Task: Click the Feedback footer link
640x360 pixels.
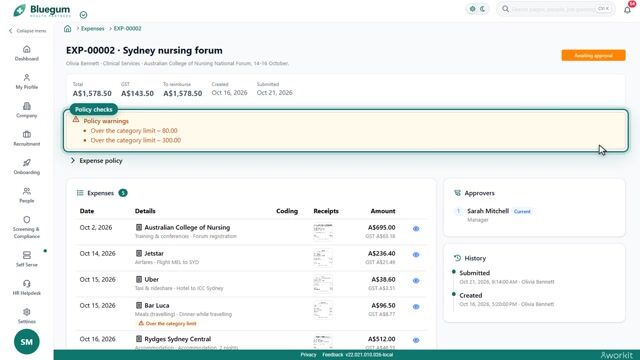Action: tap(333, 355)
